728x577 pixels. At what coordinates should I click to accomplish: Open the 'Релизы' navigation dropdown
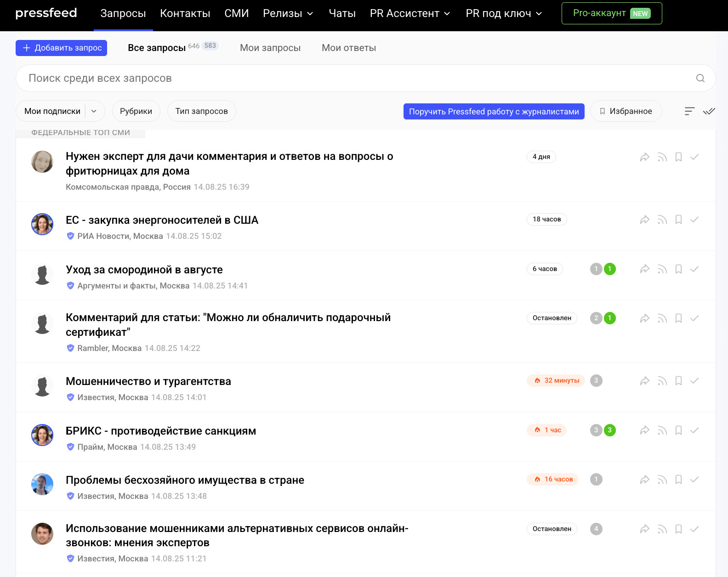(288, 14)
